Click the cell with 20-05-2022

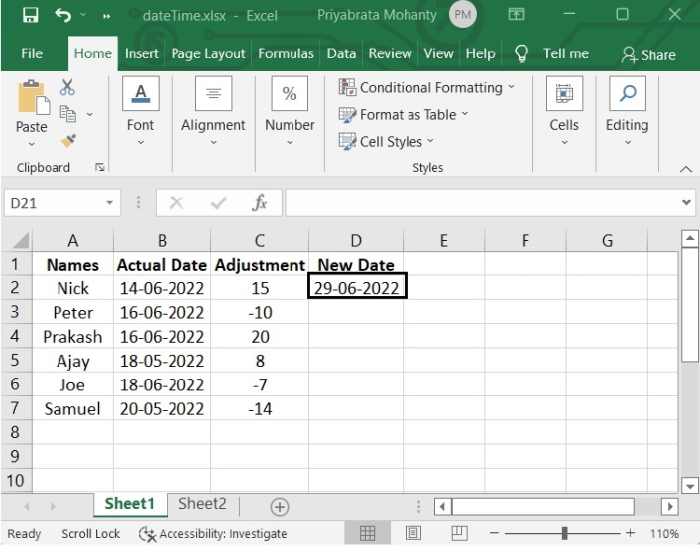(x=162, y=409)
